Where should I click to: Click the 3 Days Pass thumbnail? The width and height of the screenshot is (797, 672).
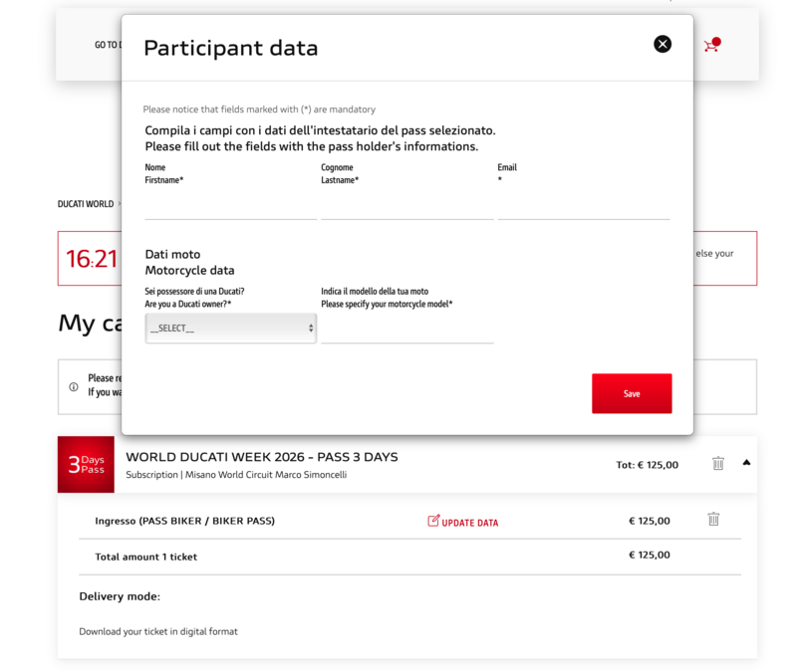coord(86,464)
